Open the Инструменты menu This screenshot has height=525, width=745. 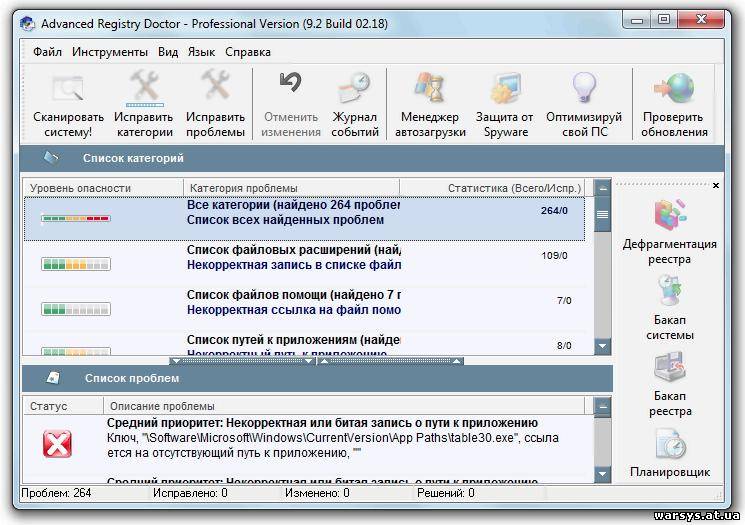point(110,52)
